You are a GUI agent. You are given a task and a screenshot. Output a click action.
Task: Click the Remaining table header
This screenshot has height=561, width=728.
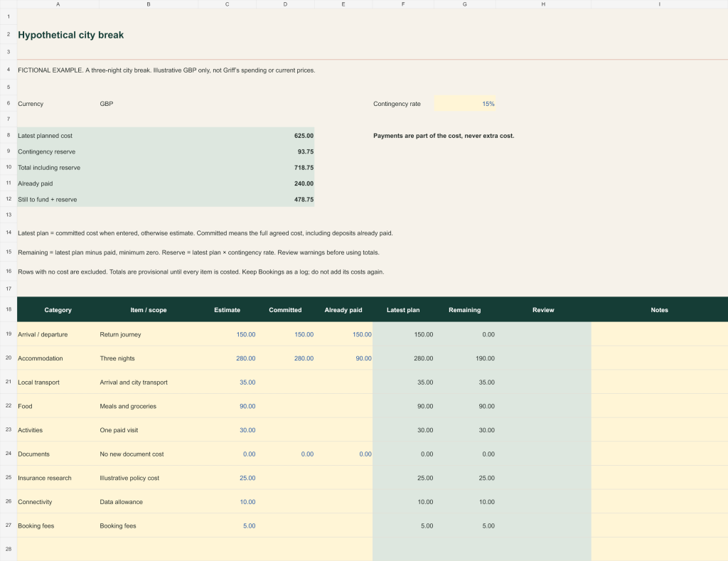tap(465, 310)
